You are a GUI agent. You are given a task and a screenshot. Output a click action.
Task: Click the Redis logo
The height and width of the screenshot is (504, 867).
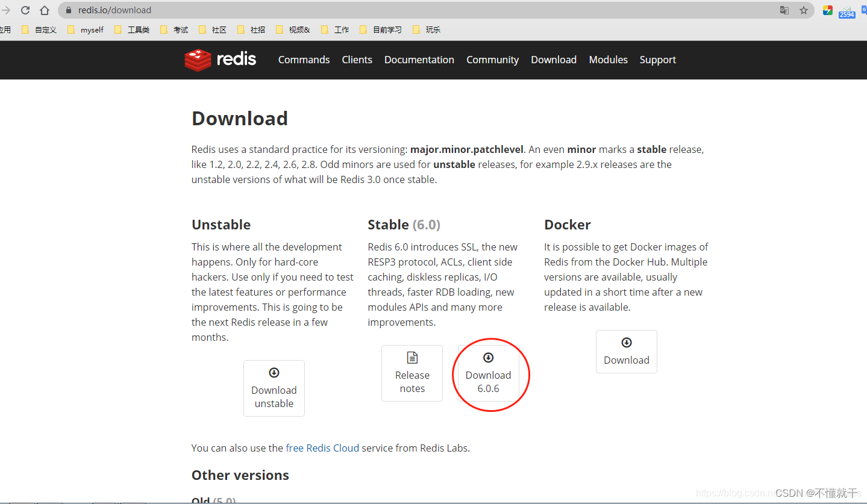coord(221,59)
